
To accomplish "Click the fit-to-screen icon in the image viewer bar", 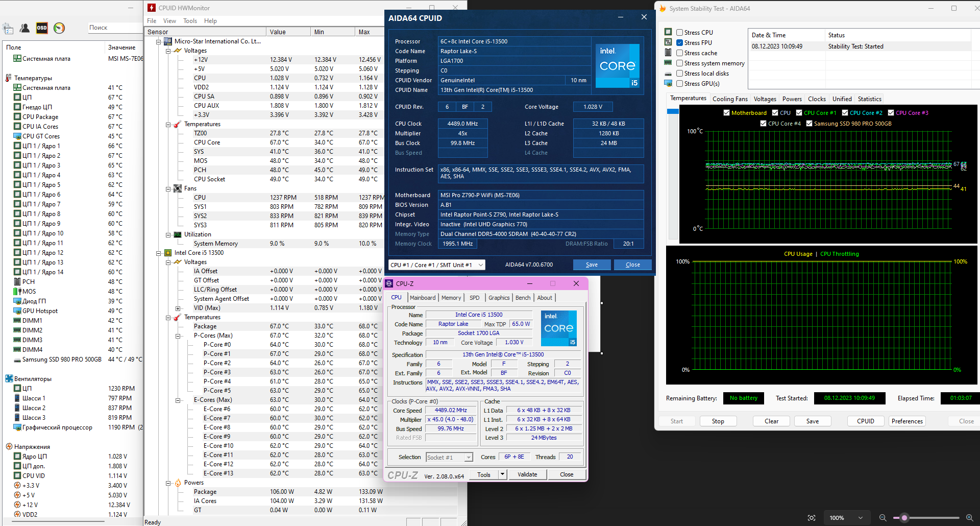I will point(812,518).
